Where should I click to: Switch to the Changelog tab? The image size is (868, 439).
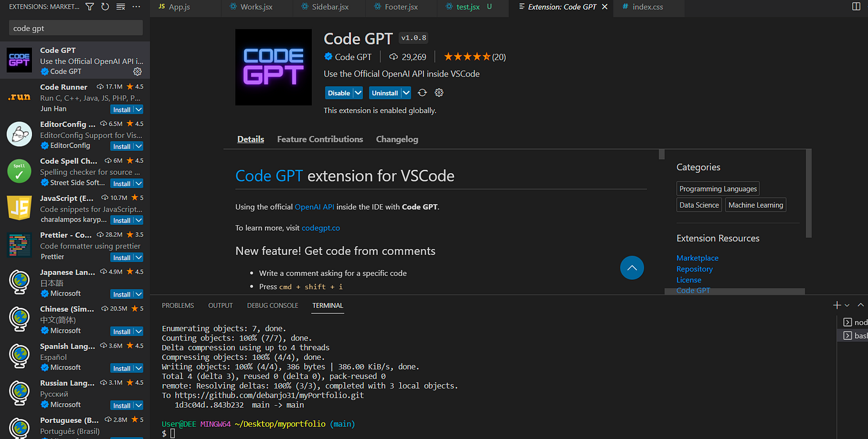[397, 139]
